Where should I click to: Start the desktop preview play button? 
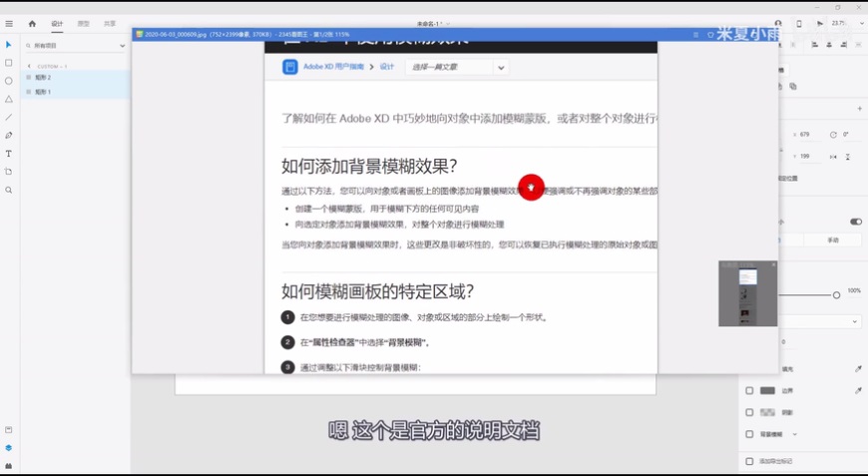pyautogui.click(x=820, y=24)
